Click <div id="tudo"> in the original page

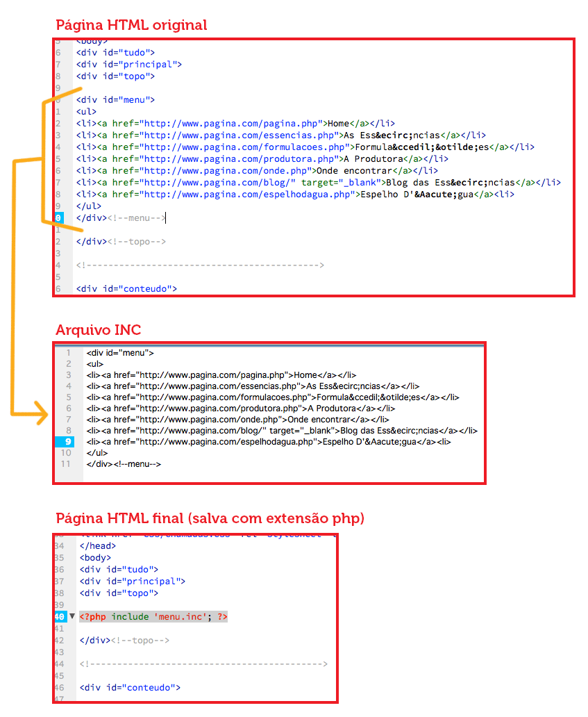coord(116,53)
